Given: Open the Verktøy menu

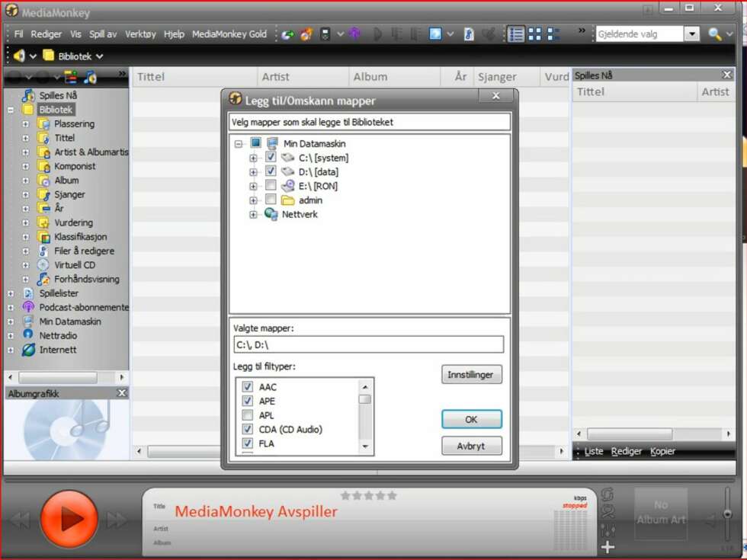Looking at the screenshot, I should 140,34.
